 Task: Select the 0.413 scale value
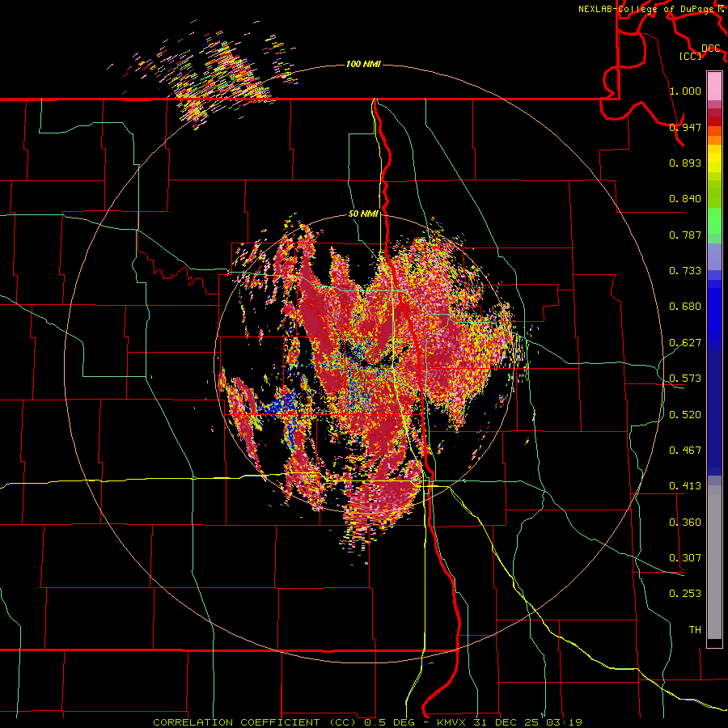[x=685, y=486]
